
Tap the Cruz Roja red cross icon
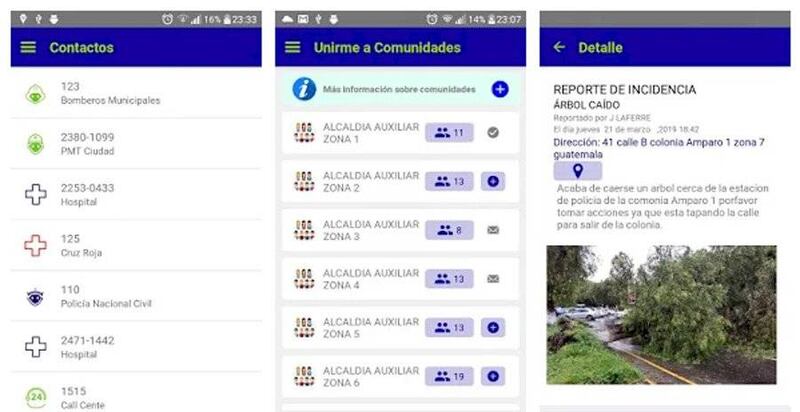pos(35,246)
